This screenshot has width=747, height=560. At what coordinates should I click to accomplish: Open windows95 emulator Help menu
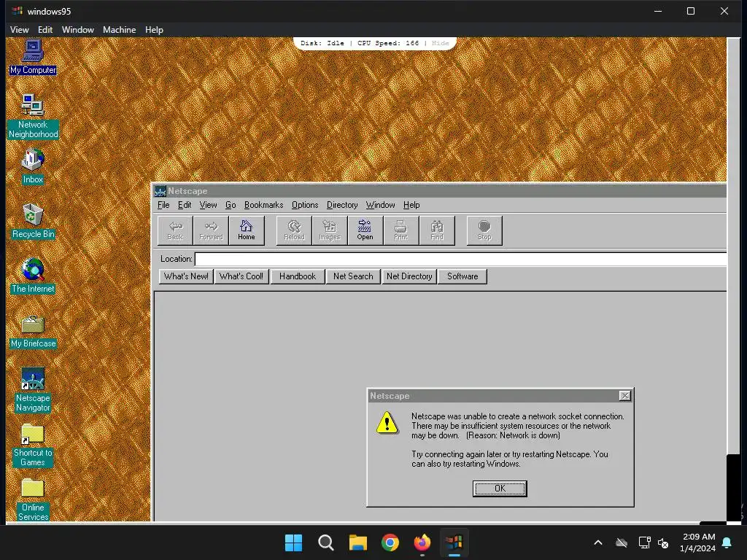pyautogui.click(x=154, y=29)
